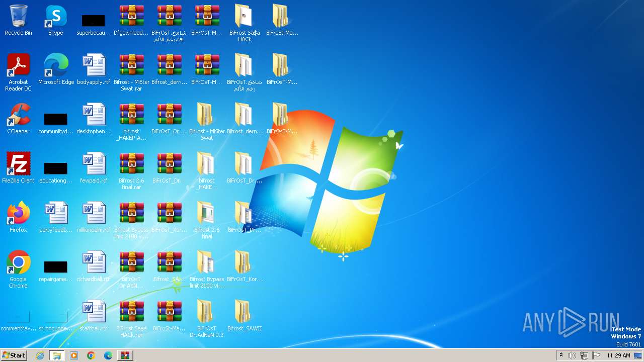Select the Bifrost_dern... RAR archive

[x=169, y=69]
